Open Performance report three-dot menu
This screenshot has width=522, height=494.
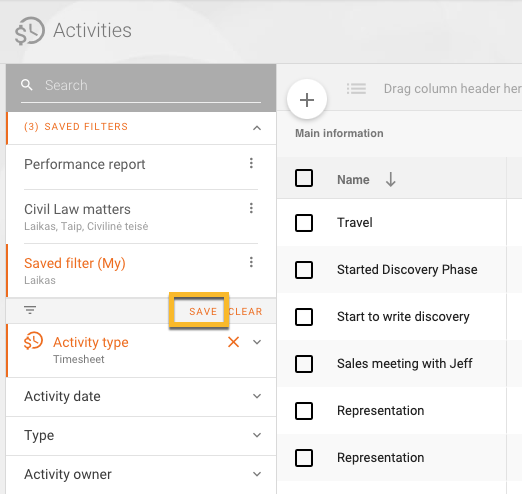(x=251, y=163)
